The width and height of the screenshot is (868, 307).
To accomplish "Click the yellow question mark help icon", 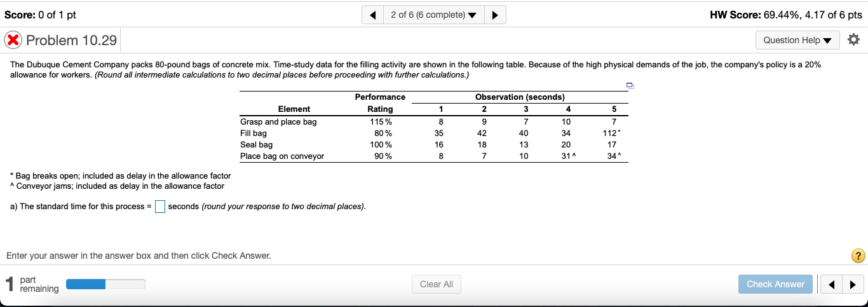I will [858, 256].
